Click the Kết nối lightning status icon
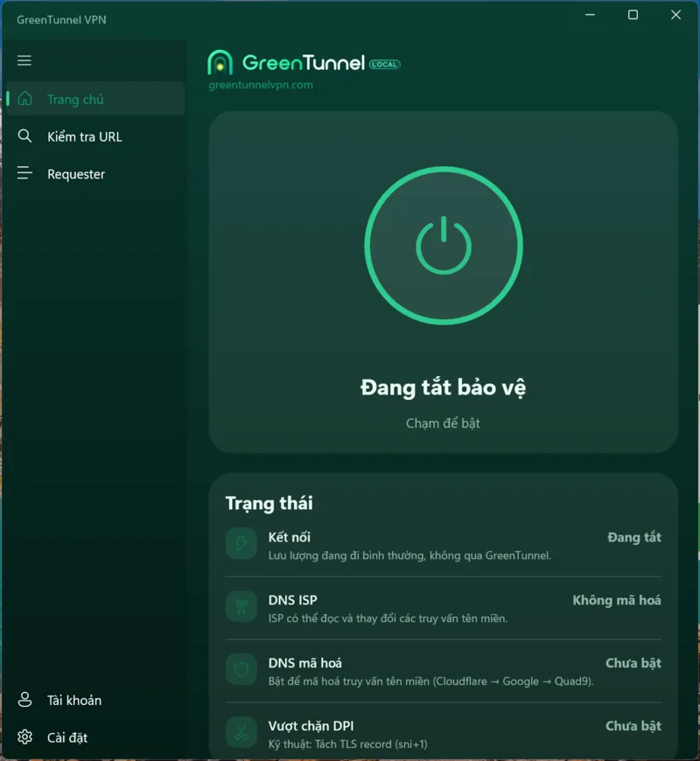 [x=241, y=543]
